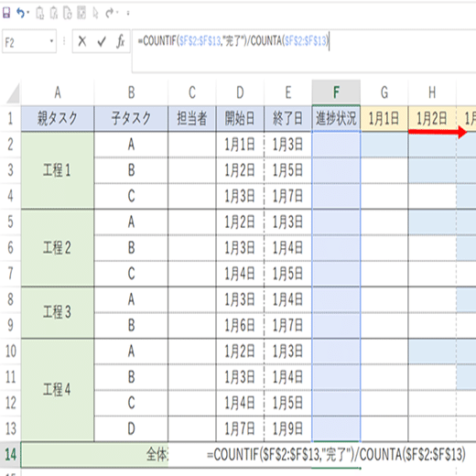Redo with the curved right arrow
Screen dimensions: 476x476
(x=110, y=13)
